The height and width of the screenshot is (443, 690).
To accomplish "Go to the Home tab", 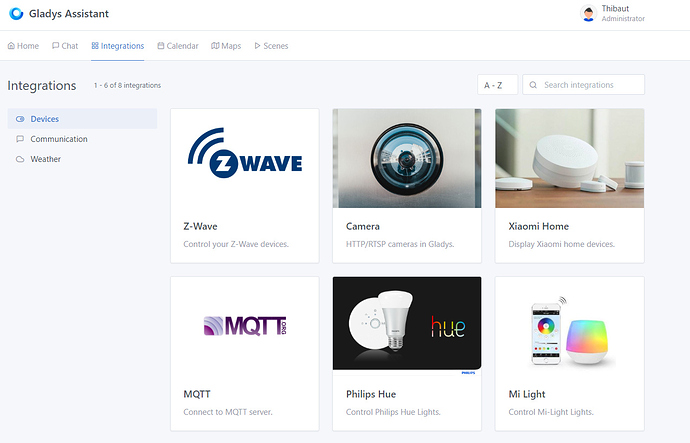I will 23,46.
